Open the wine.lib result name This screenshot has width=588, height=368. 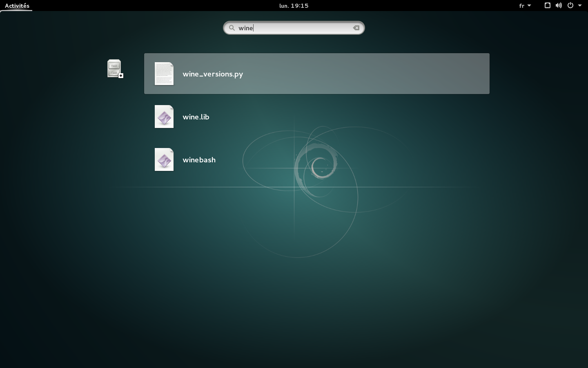[x=196, y=117]
